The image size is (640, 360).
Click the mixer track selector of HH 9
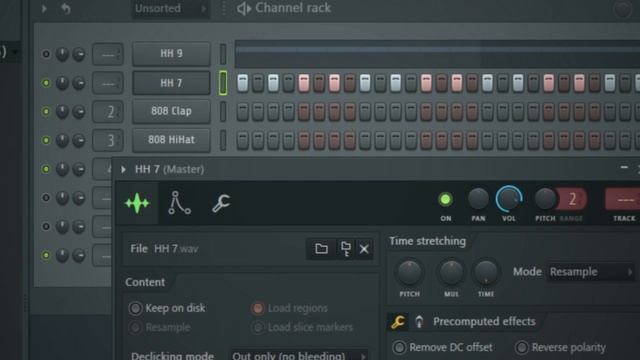click(108, 54)
